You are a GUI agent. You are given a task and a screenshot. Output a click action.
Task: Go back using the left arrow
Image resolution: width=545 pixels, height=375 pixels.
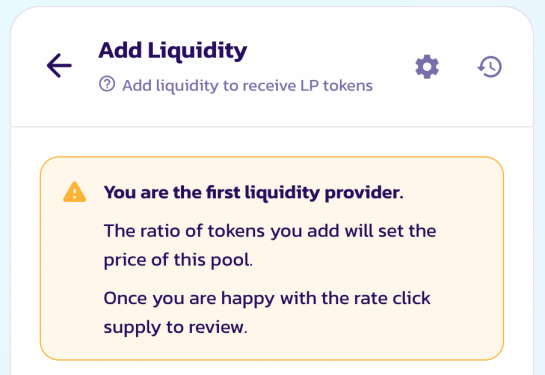59,65
